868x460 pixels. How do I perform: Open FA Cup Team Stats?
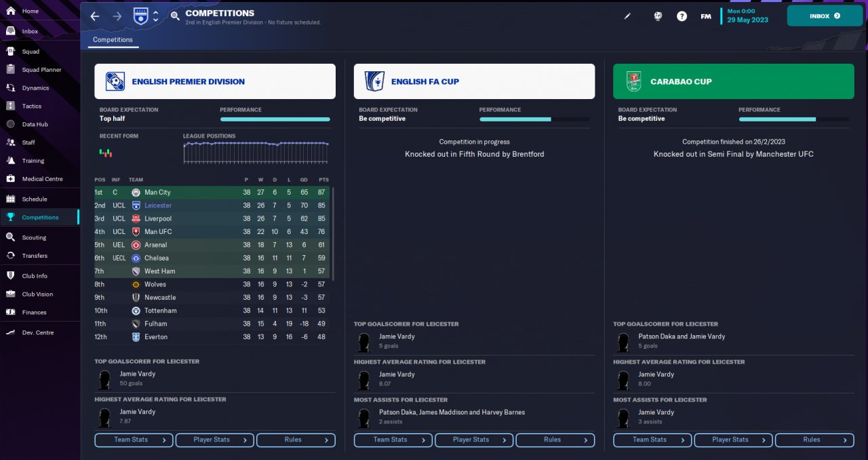coord(393,440)
